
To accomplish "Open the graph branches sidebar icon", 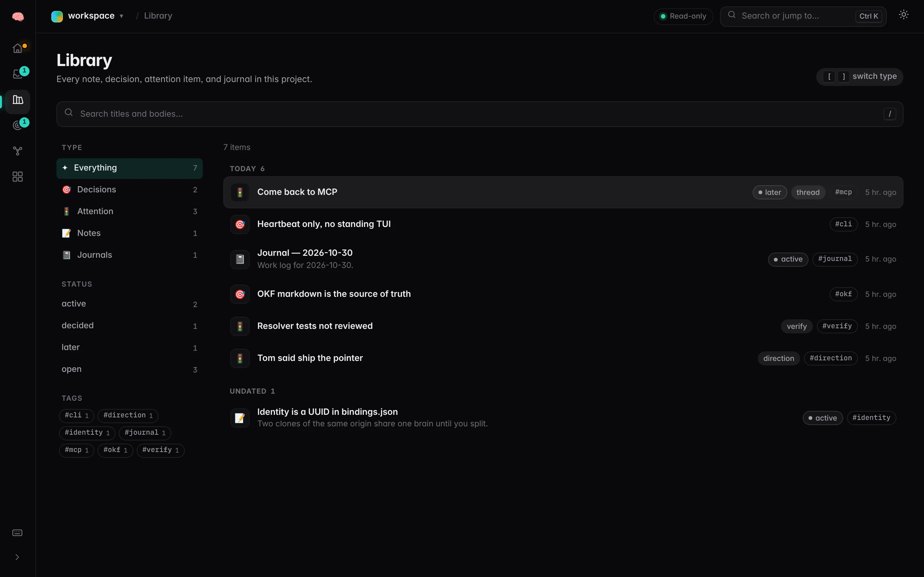I will [18, 151].
